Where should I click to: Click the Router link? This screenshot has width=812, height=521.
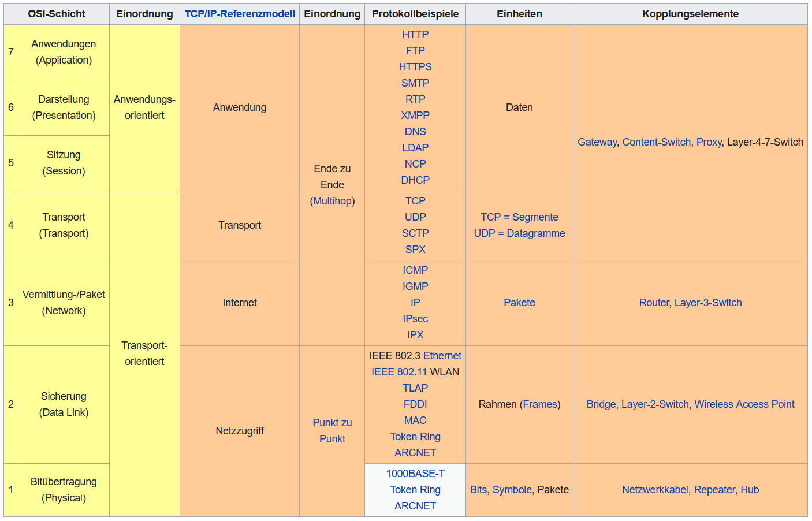click(654, 303)
